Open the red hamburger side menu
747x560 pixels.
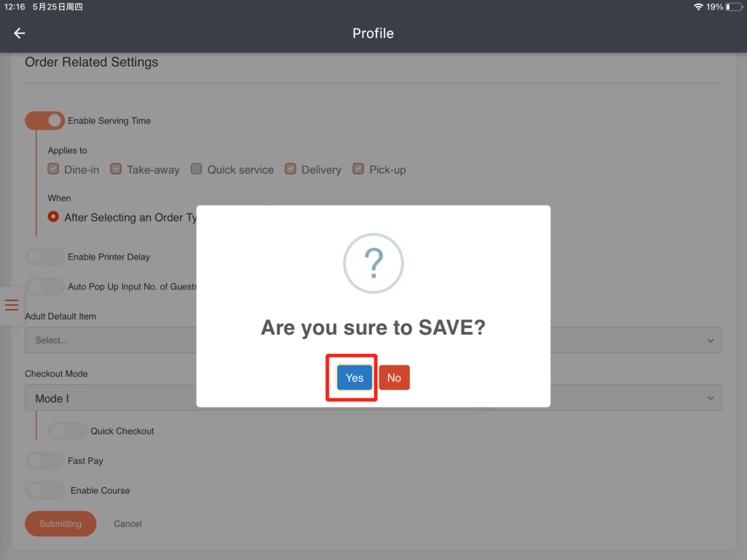point(12,305)
